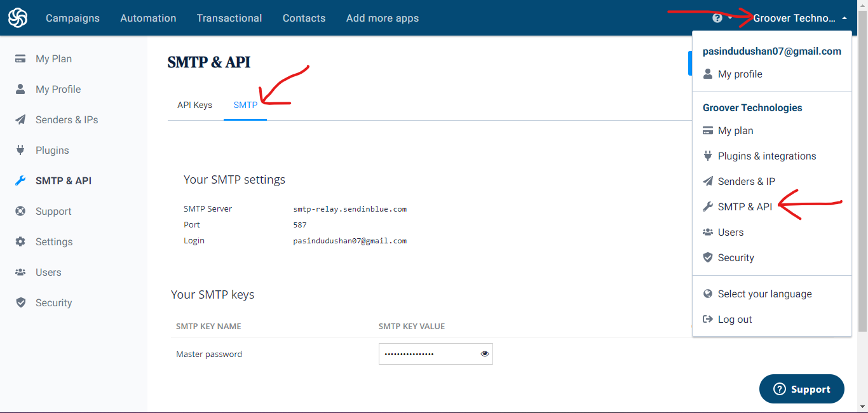
Task: Open the help question mark icon
Action: [x=717, y=18]
